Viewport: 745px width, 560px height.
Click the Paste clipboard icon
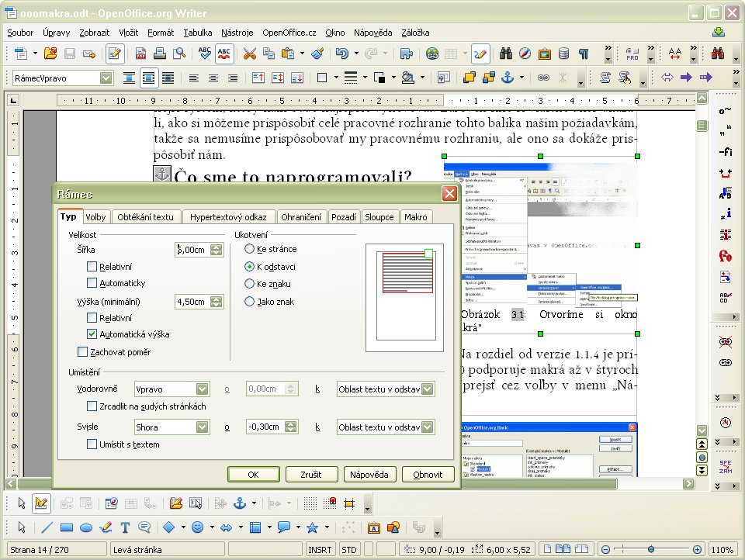(288, 54)
